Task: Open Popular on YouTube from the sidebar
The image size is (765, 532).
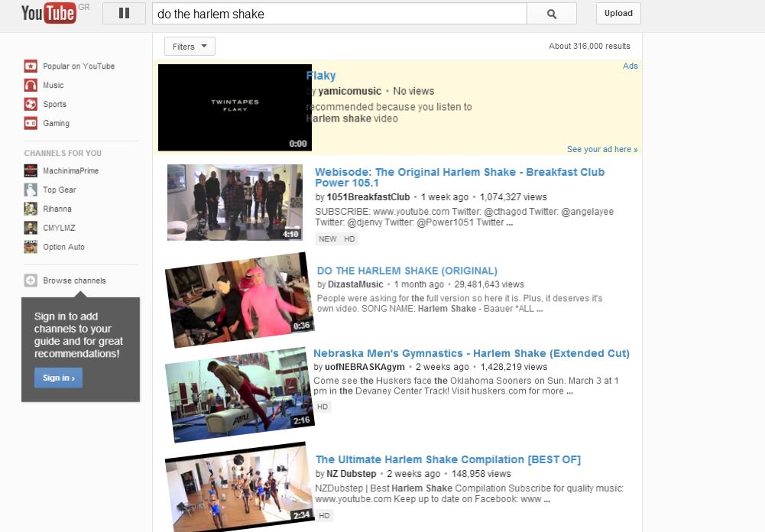Action: tap(31, 66)
